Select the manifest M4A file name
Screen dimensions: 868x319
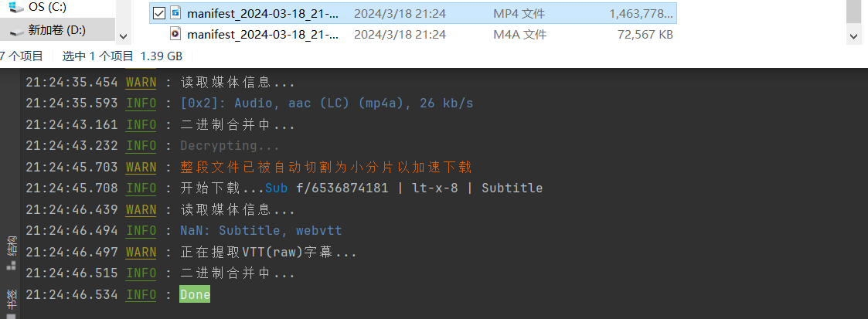262,34
